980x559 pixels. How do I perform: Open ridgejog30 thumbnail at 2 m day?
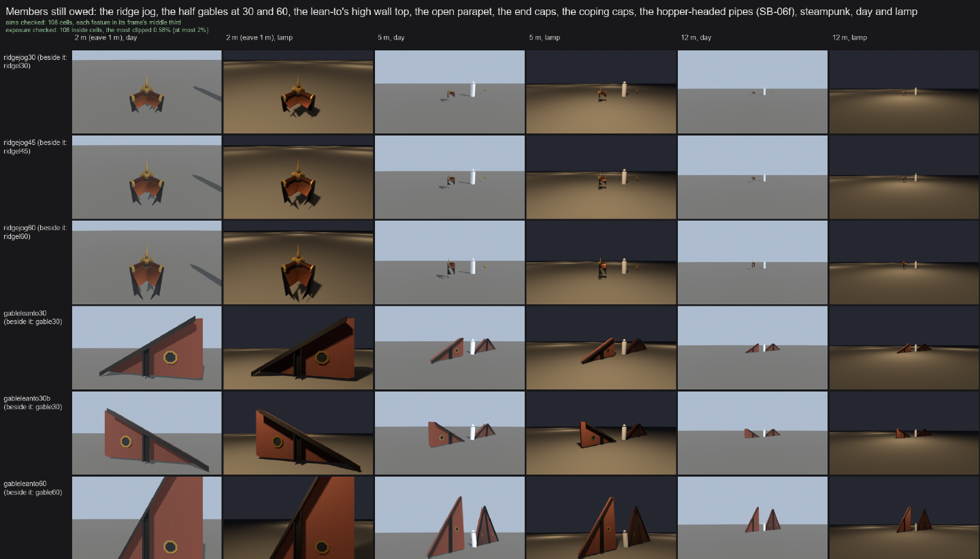point(147,92)
